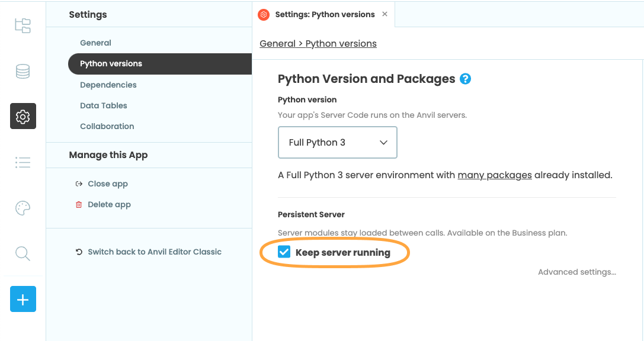The image size is (644, 341).
Task: Click the Settings gear sidebar icon
Action: click(23, 116)
